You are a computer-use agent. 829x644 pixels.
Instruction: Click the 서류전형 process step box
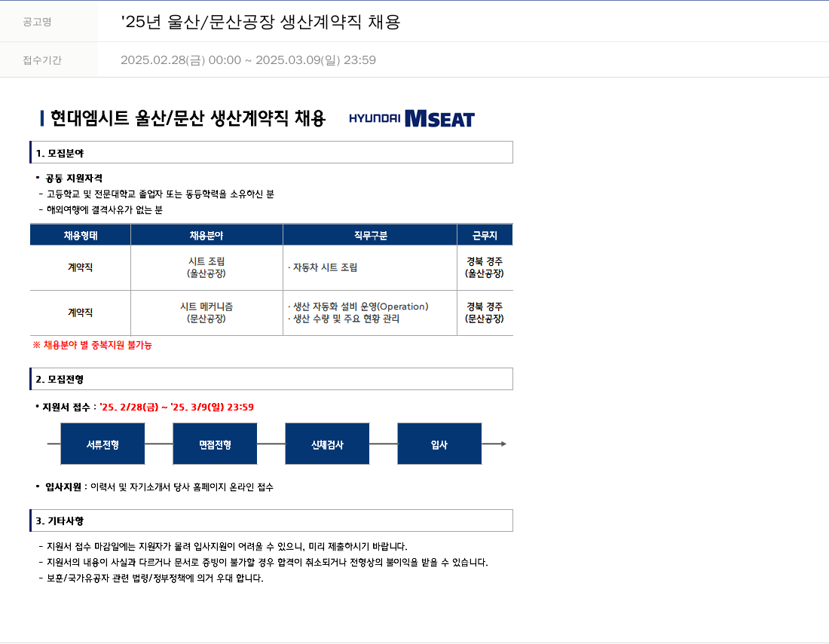tap(102, 444)
